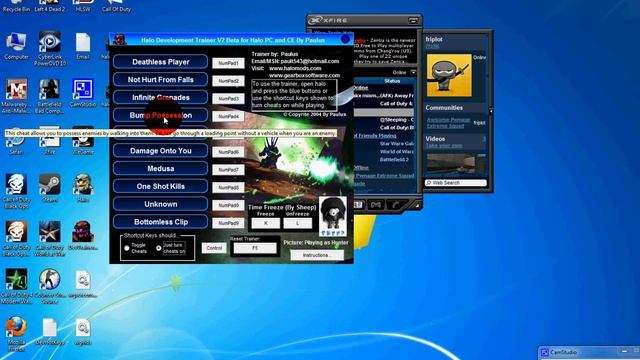The width and height of the screenshot is (640, 360).
Task: Select the Just turn cheats on radio option
Action: tap(159, 248)
